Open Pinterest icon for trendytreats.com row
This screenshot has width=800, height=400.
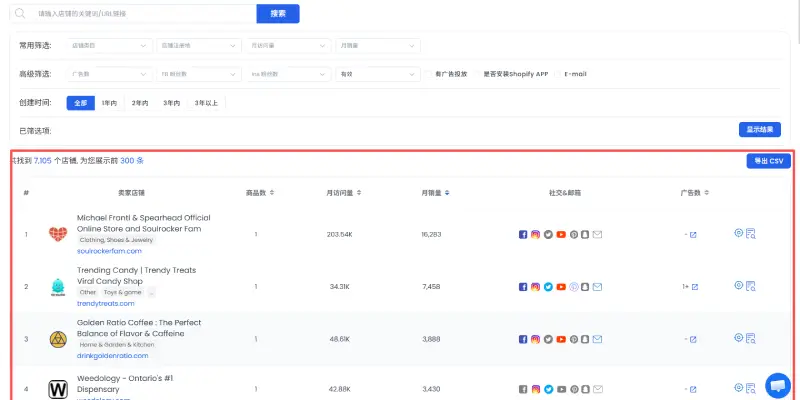click(574, 287)
